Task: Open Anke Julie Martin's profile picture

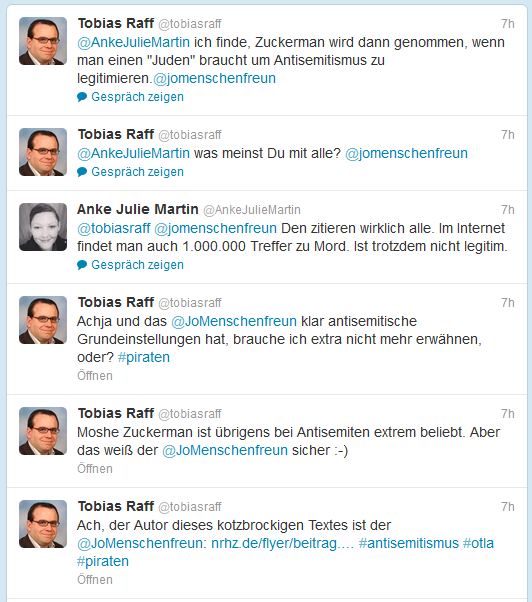Action: tap(43, 227)
